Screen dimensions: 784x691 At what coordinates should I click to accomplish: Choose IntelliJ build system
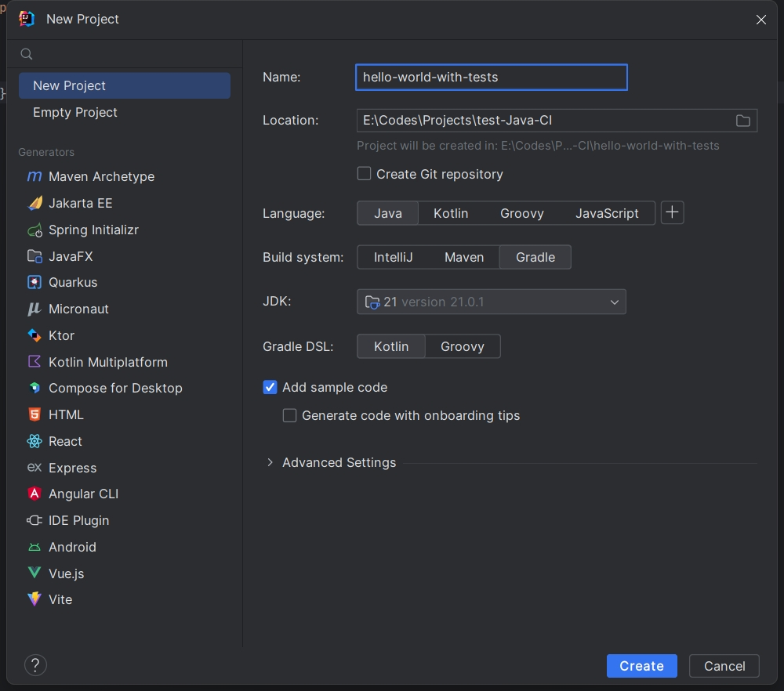point(394,257)
